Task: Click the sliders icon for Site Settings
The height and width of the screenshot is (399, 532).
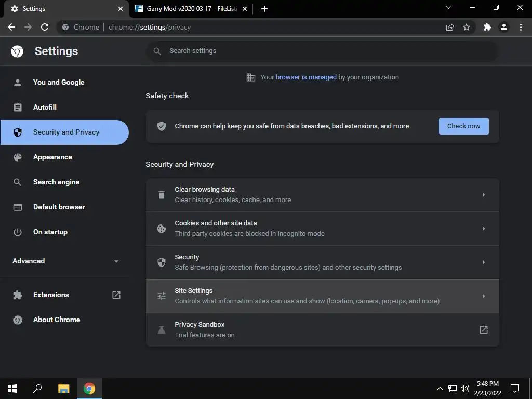Action: tap(162, 296)
